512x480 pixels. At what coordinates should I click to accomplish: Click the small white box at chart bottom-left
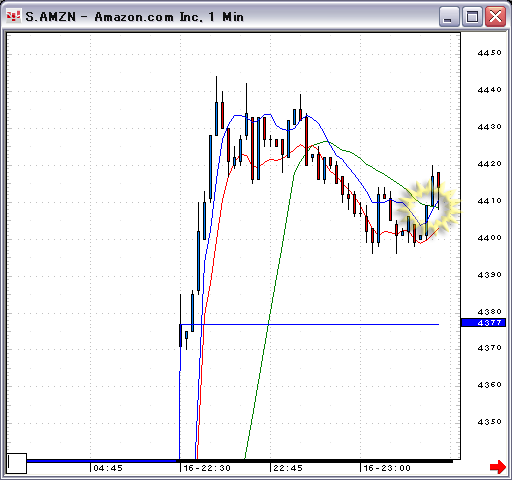click(x=17, y=463)
